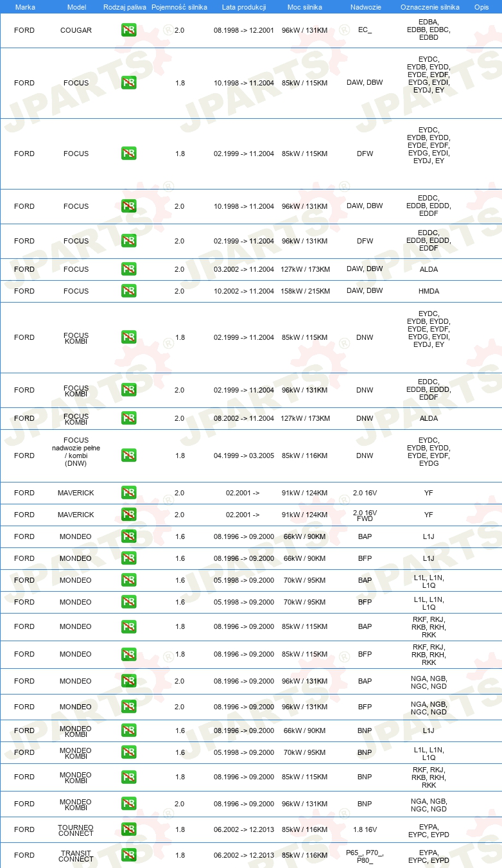Click the Oznaczenie silnika column header
Image resolution: width=502 pixels, height=868 pixels.
429,7
